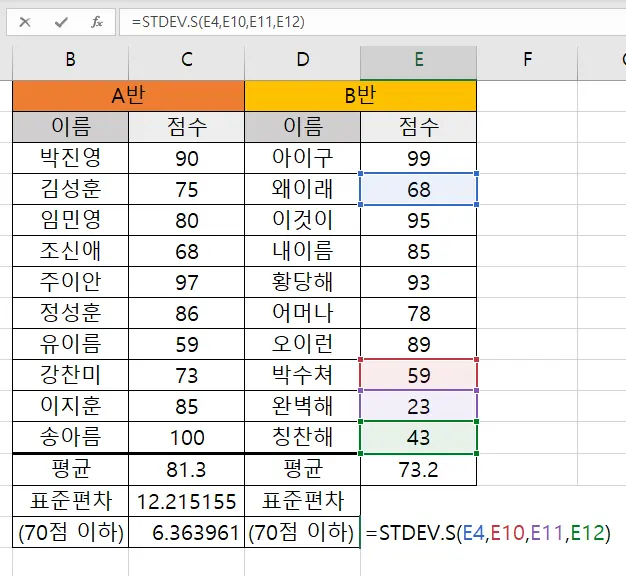Click the 평균 label in column D

tap(303, 469)
